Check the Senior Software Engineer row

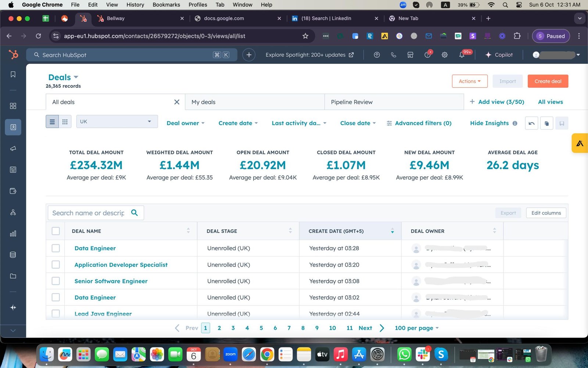[x=56, y=281]
